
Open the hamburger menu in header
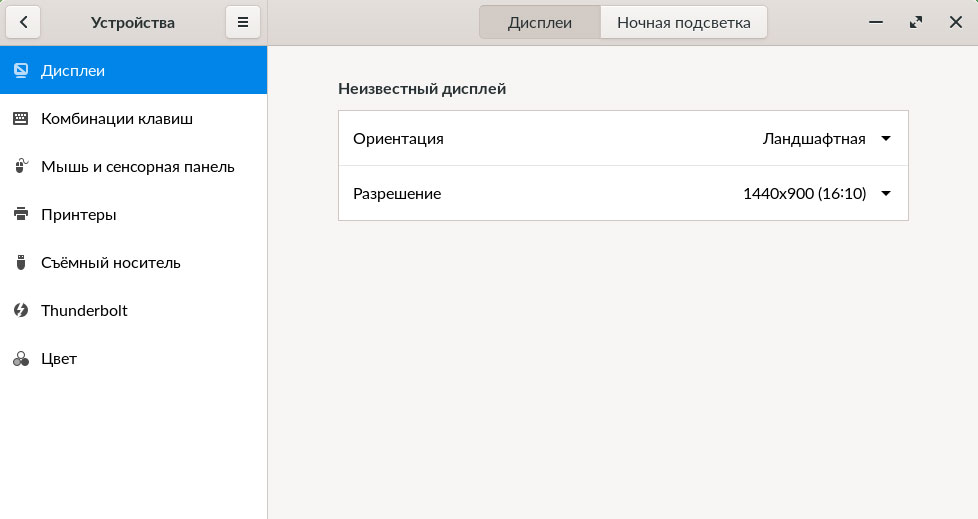[243, 22]
